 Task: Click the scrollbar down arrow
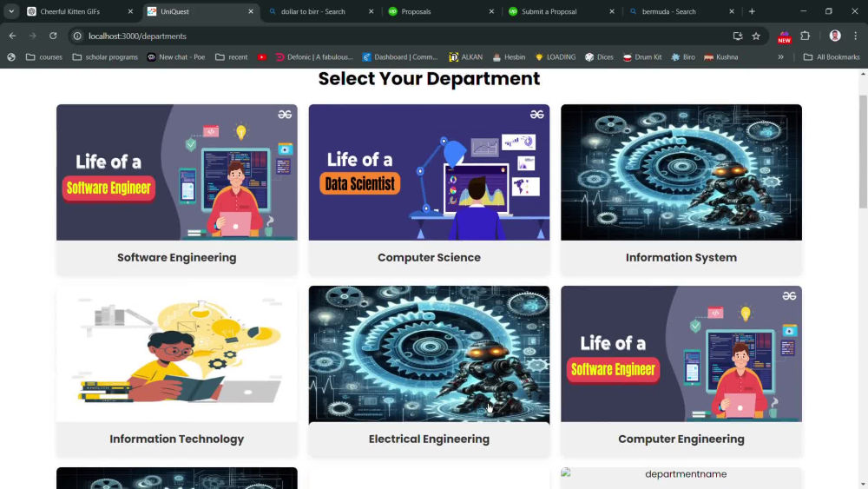(x=863, y=484)
